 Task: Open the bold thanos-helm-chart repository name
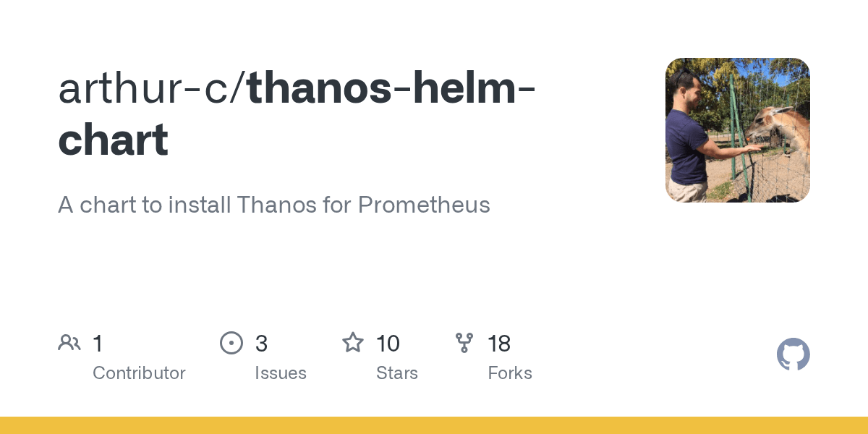pyautogui.click(x=391, y=88)
